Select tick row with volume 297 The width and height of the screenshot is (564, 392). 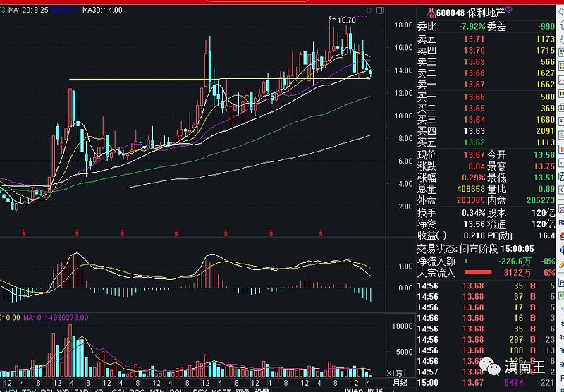(x=486, y=340)
